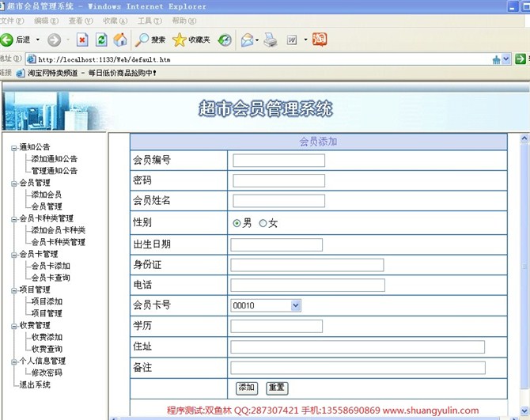
Task: Open 添加会员卡种类 in the sidebar
Action: (58, 230)
